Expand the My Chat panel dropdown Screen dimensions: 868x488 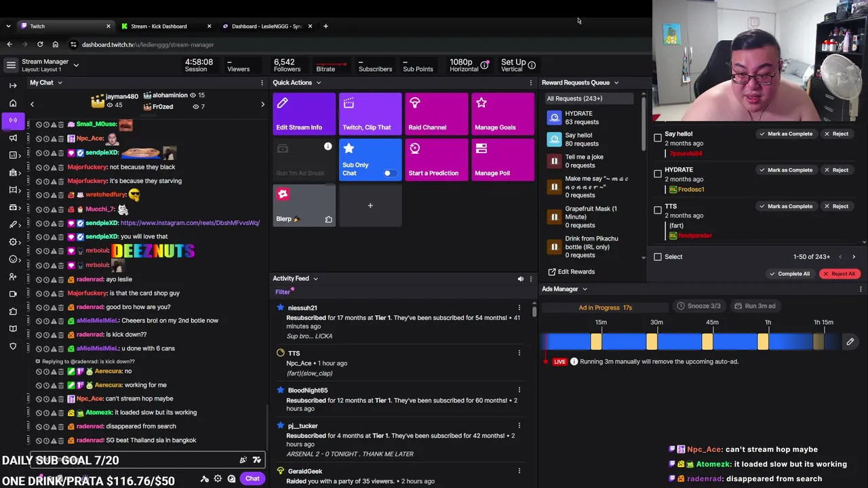(x=60, y=83)
